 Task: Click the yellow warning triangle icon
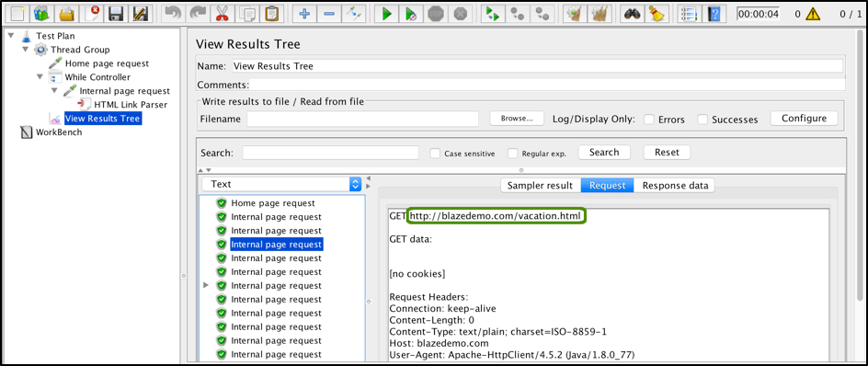(x=813, y=14)
